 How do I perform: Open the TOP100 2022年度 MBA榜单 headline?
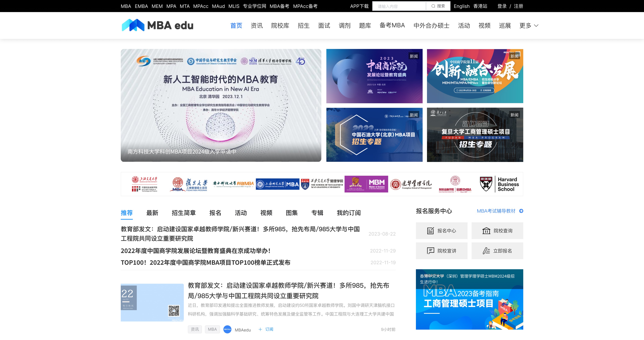pyautogui.click(x=205, y=263)
